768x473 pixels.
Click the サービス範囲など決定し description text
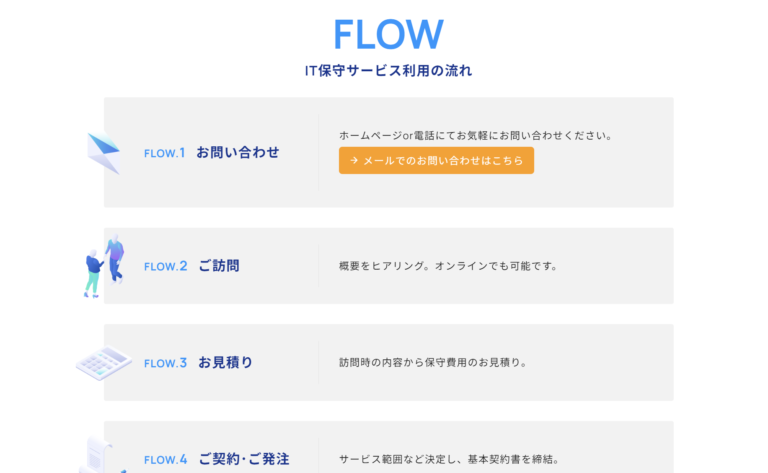tap(449, 460)
